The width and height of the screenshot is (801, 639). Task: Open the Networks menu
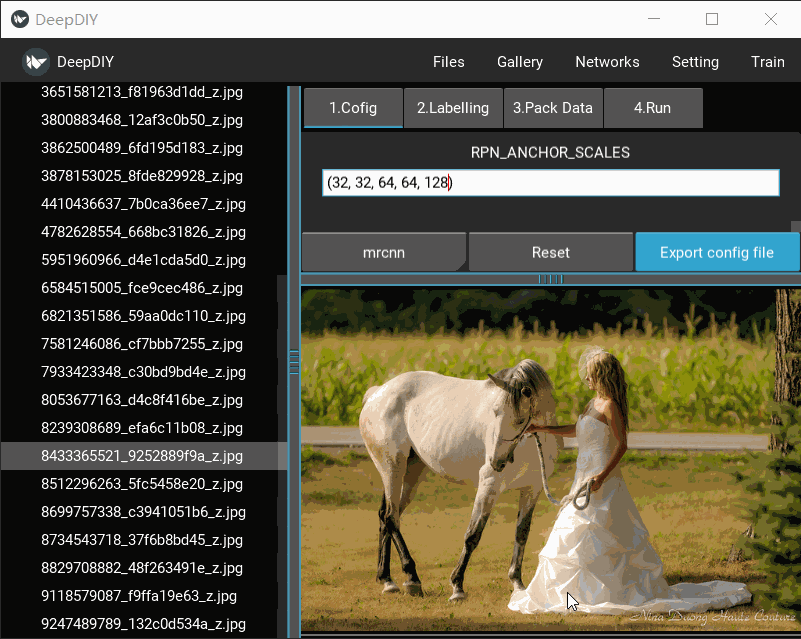[x=607, y=62]
